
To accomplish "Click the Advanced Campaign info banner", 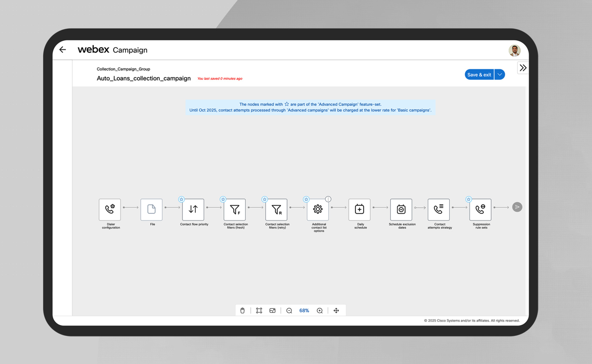I will click(311, 107).
